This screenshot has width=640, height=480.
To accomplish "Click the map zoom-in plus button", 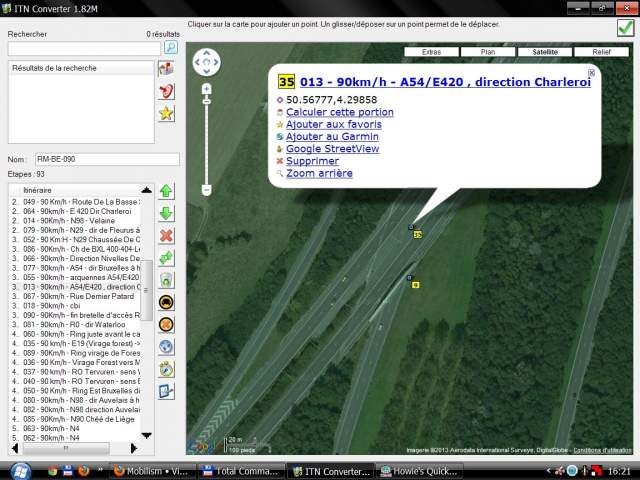I will pyautogui.click(x=206, y=88).
